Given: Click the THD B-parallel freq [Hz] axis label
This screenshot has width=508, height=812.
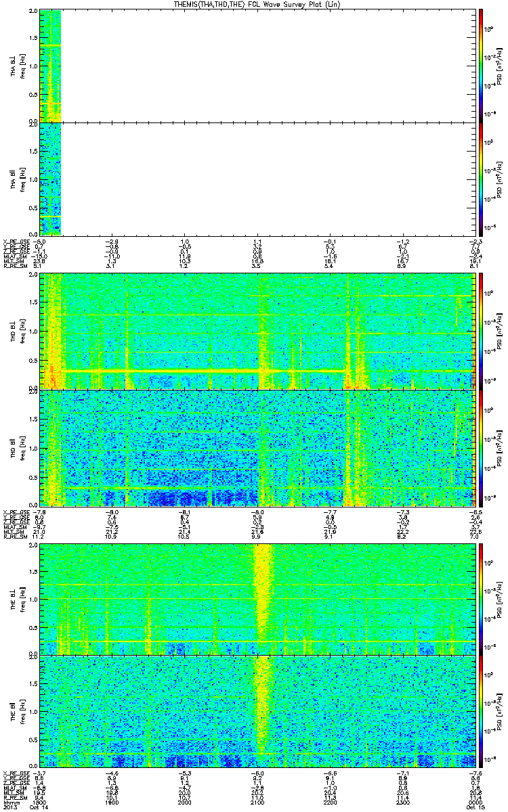Looking at the screenshot, I should point(22,447).
